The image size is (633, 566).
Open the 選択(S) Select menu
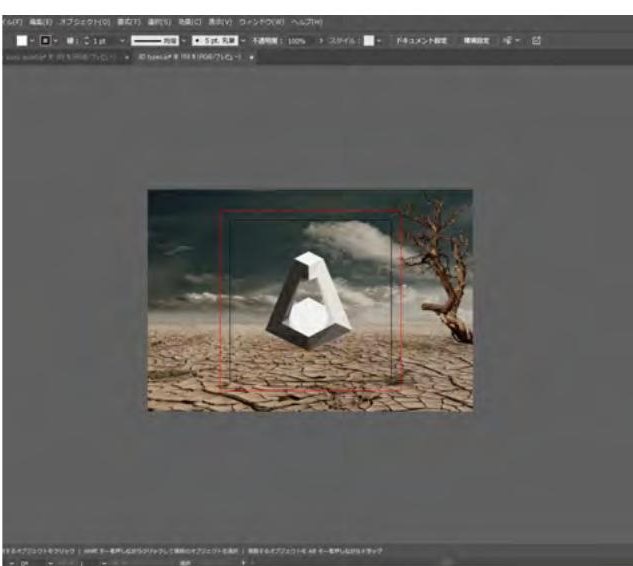[159, 22]
